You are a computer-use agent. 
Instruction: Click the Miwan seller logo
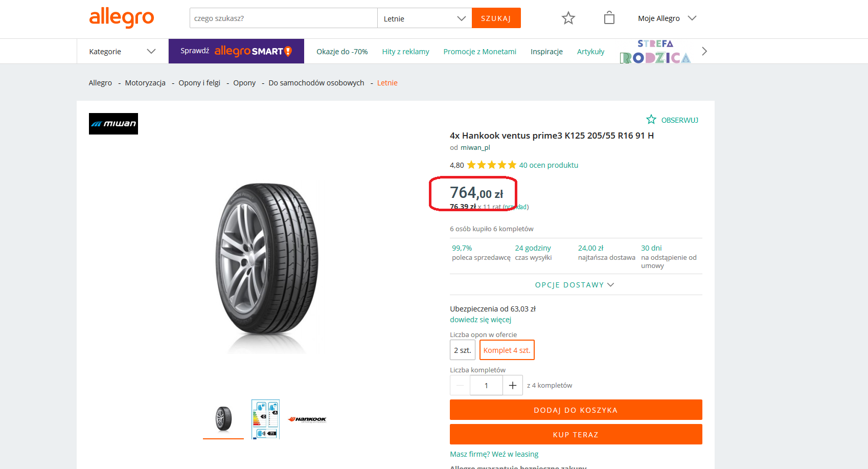click(113, 124)
